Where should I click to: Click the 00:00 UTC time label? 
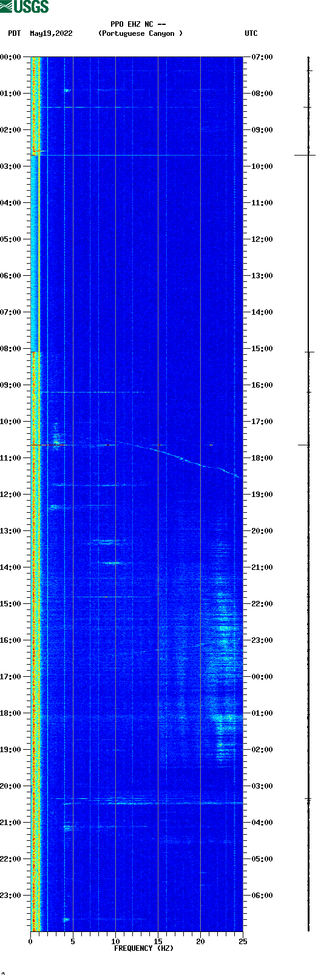point(262,677)
